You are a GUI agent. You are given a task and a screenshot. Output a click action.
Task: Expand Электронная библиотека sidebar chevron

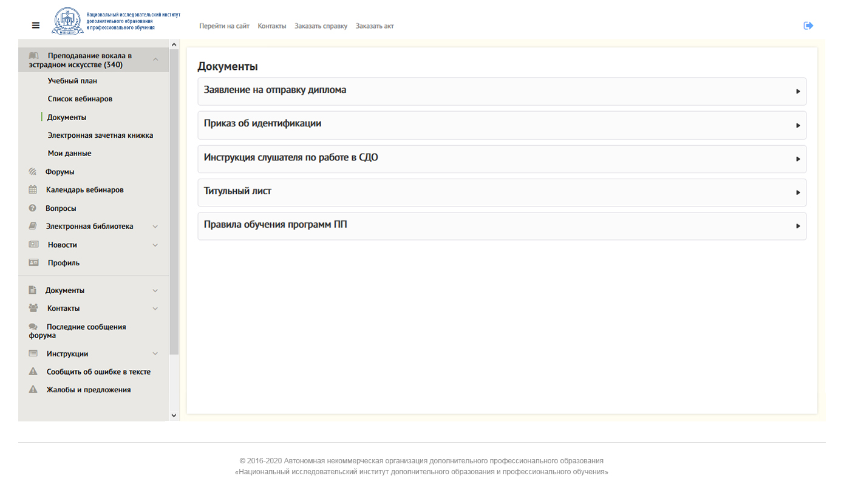(155, 226)
